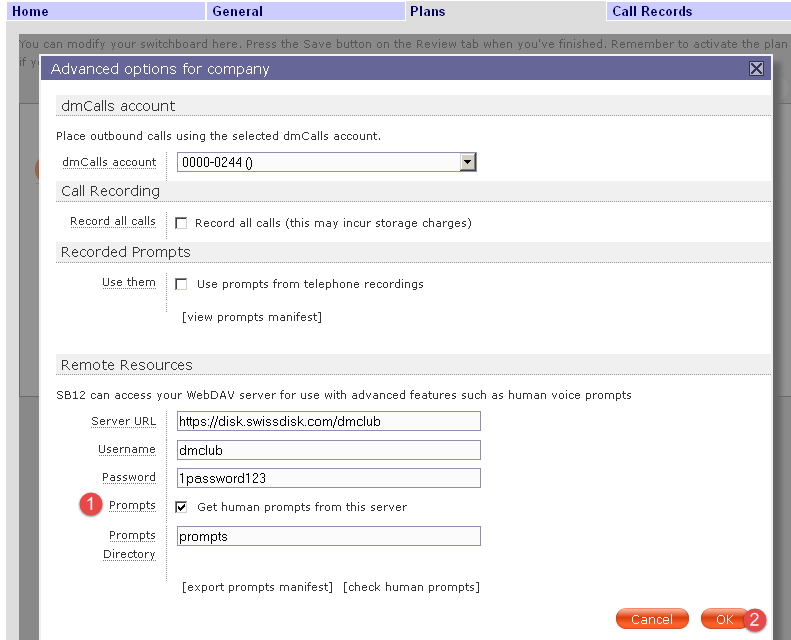Select the Plans tab
Image resolution: width=791 pixels, height=640 pixels.
505,11
